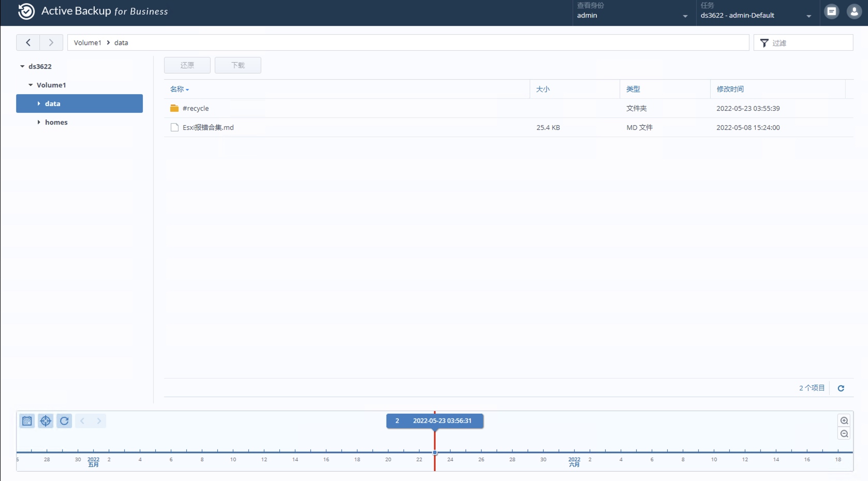Screen dimensions: 868x481
Task: Click the timeline at 五月 2022 label
Action: [x=93, y=462]
